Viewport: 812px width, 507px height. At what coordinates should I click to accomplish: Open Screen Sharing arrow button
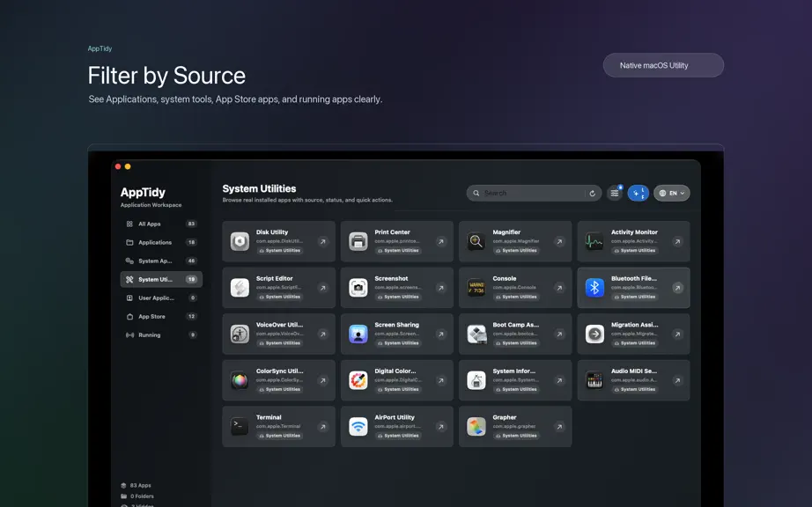point(440,334)
